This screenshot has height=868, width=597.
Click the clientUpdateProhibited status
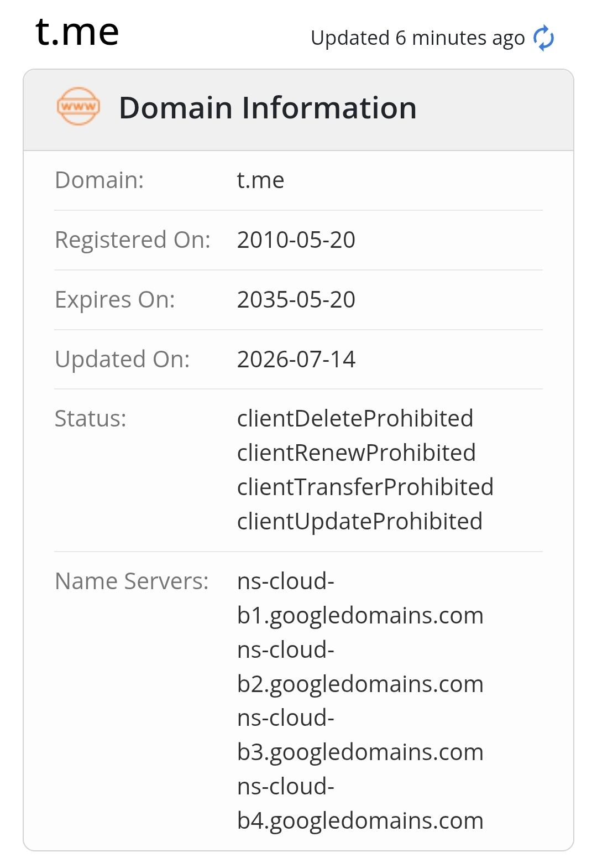tap(359, 522)
